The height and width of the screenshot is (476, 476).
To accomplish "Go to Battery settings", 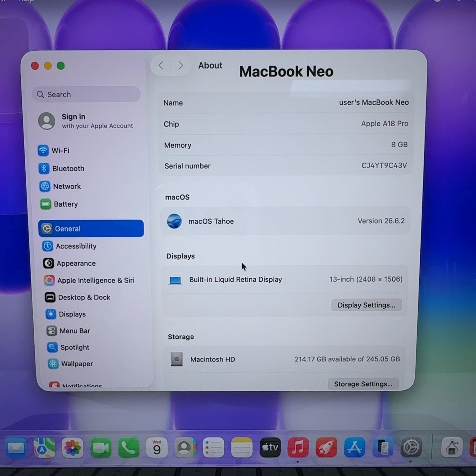I will point(59,204).
